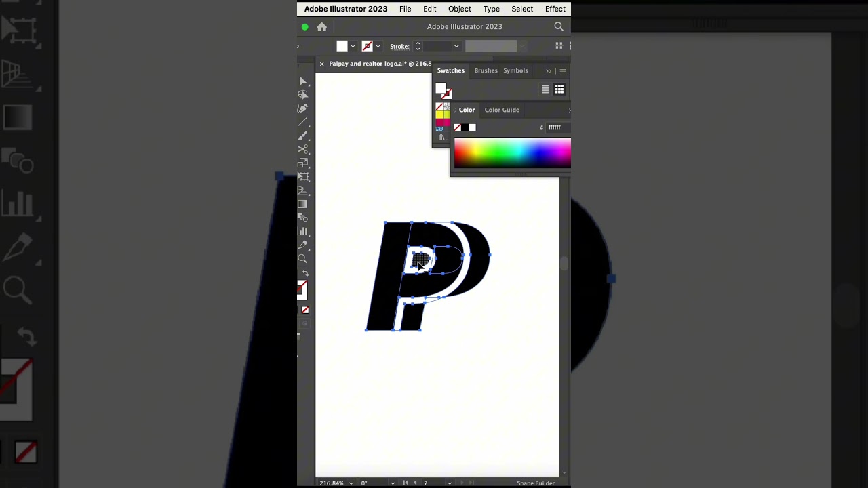
Task: Select the yellow swatch in Swatches panel
Action: pos(439,115)
